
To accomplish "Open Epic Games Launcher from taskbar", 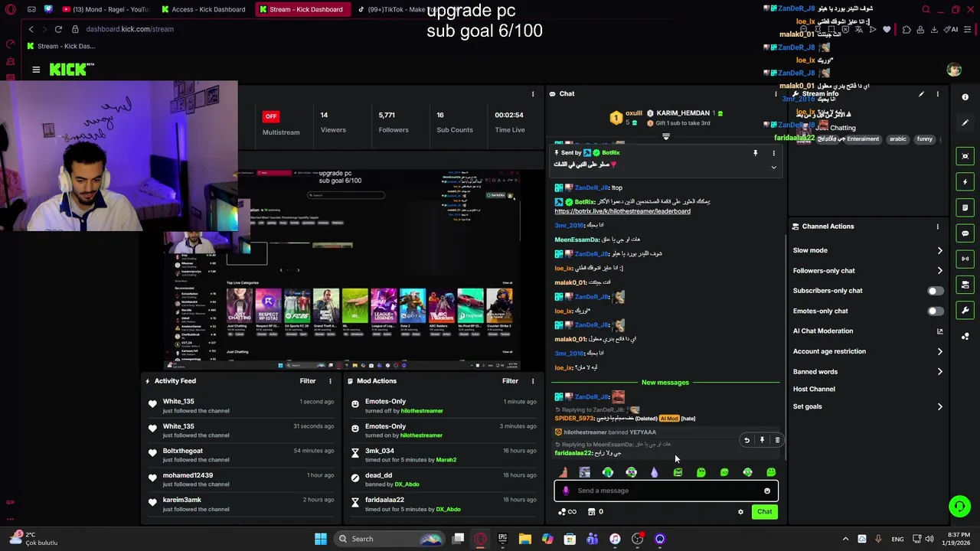I will [502, 539].
